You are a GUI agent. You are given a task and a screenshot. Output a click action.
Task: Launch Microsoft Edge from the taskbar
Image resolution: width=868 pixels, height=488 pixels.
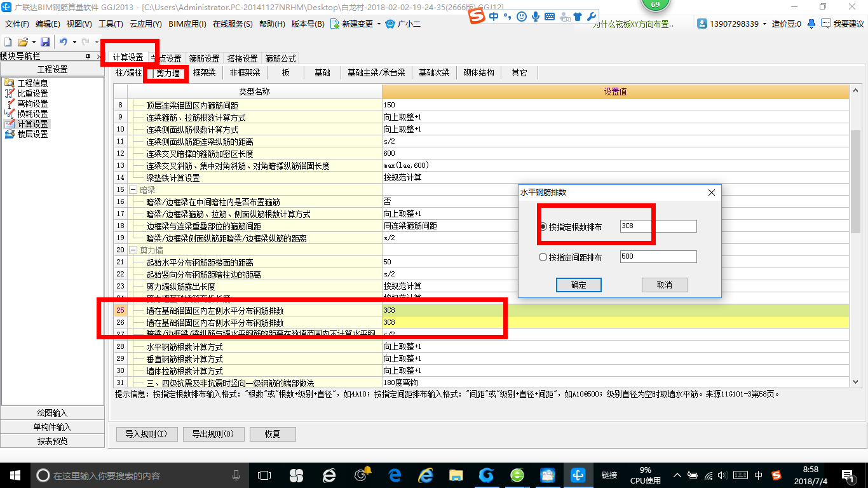394,475
